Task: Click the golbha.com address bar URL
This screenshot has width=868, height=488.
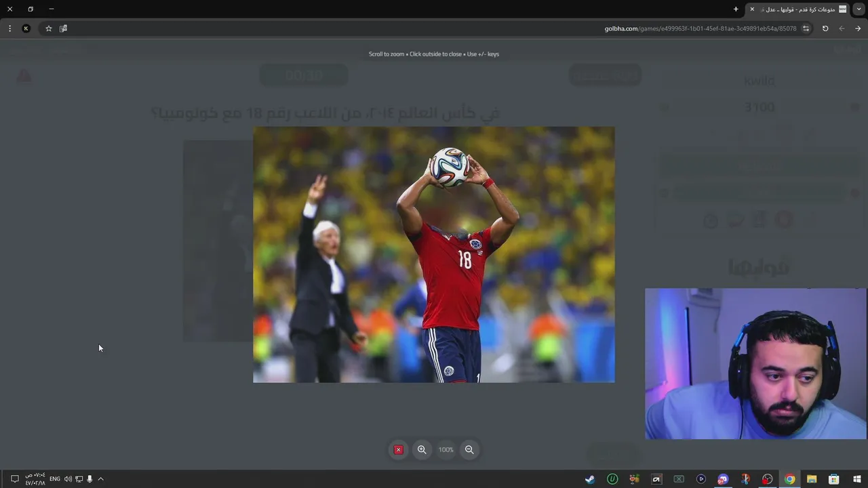Action: (x=701, y=28)
